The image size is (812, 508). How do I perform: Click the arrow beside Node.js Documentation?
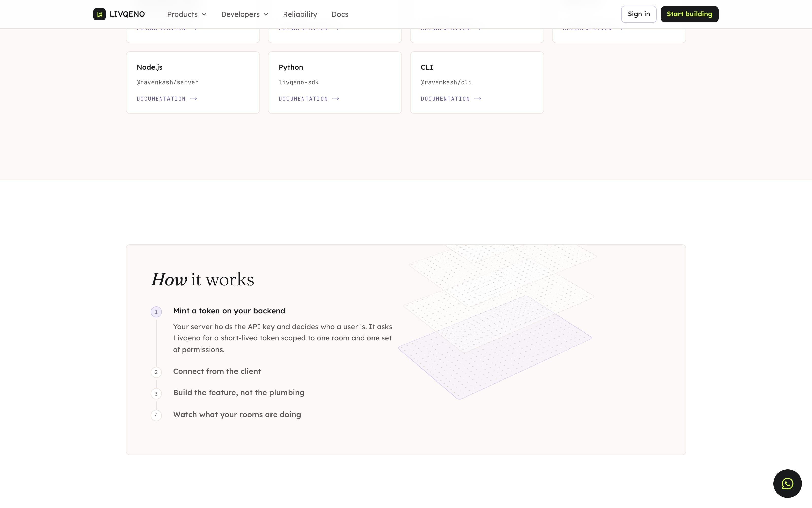point(194,99)
